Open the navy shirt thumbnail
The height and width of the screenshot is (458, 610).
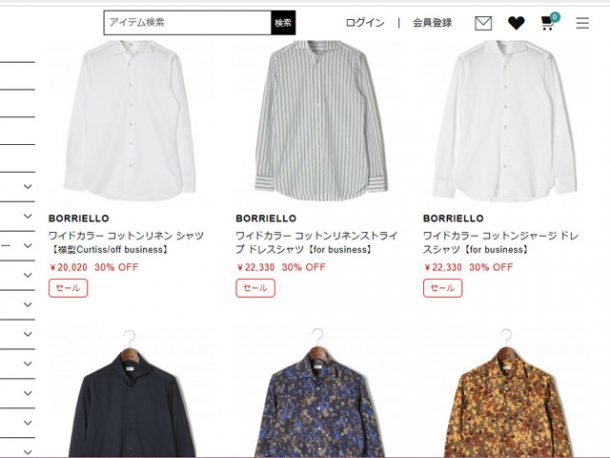[130, 393]
